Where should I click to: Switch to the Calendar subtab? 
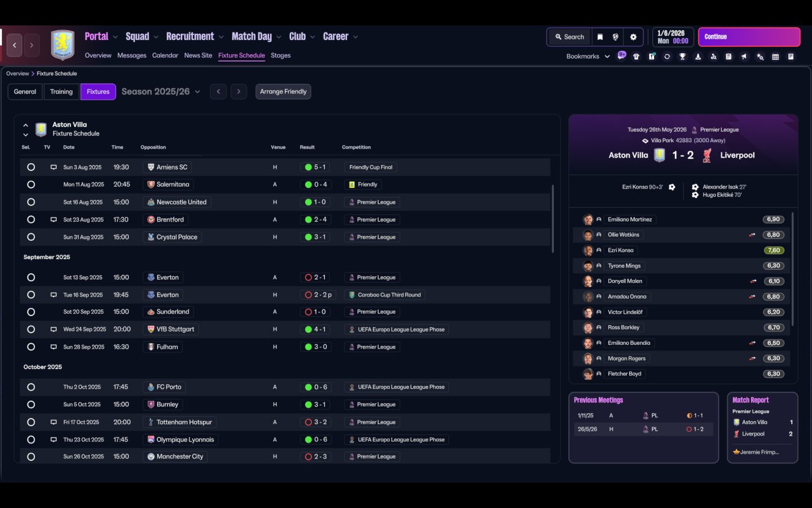[165, 56]
